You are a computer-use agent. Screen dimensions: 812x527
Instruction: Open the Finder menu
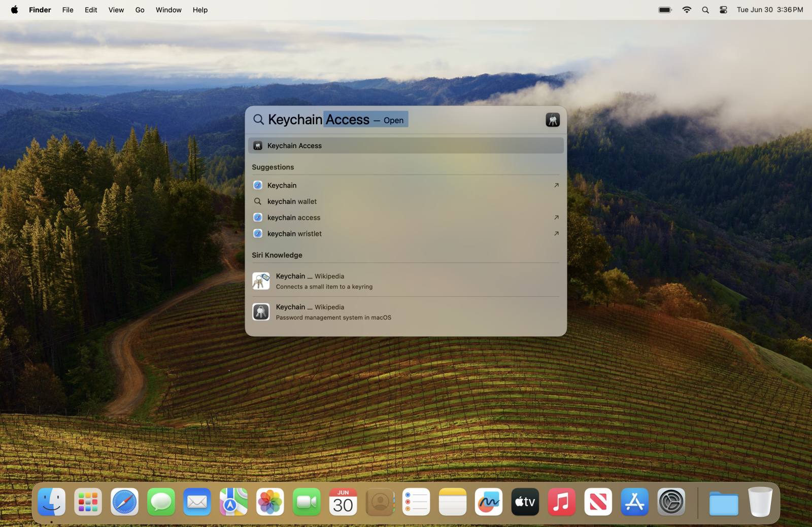(40, 10)
